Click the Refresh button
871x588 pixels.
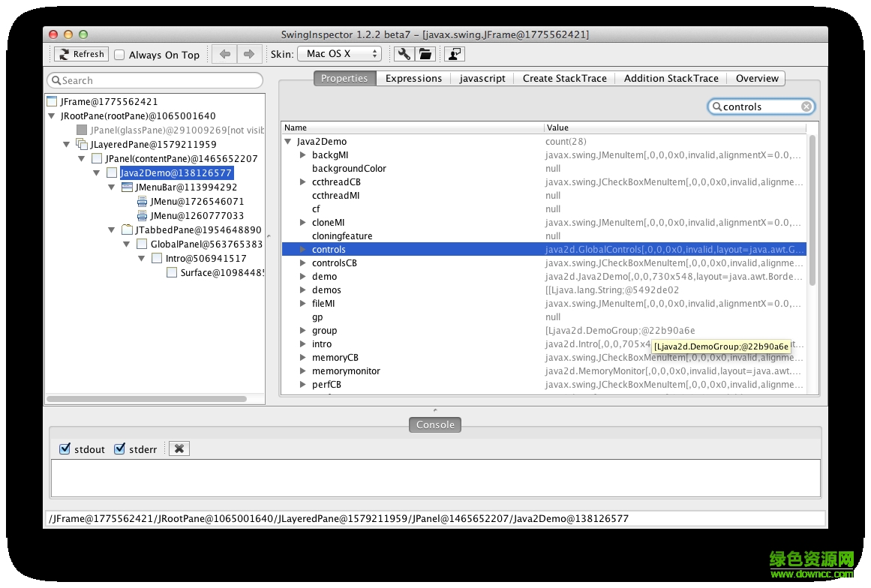80,53
